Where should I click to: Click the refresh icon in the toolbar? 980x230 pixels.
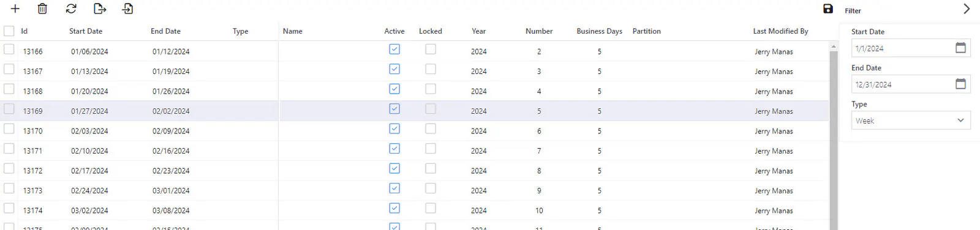71,9
